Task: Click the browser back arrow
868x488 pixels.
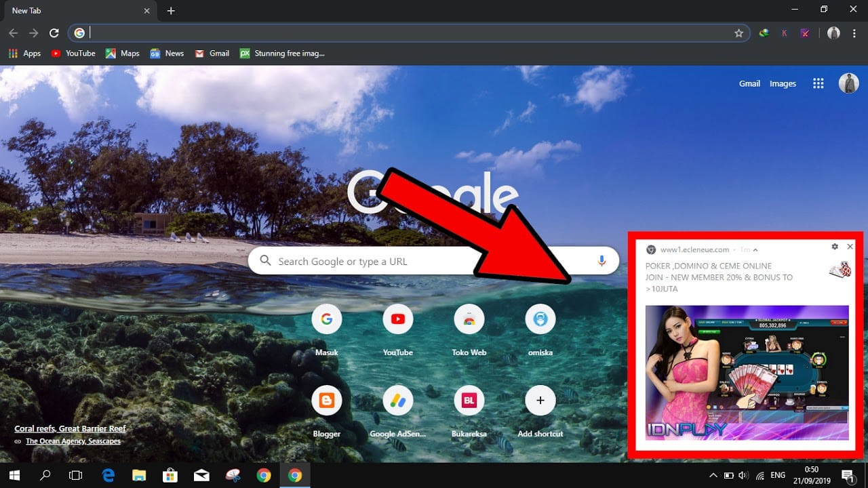Action: point(13,33)
